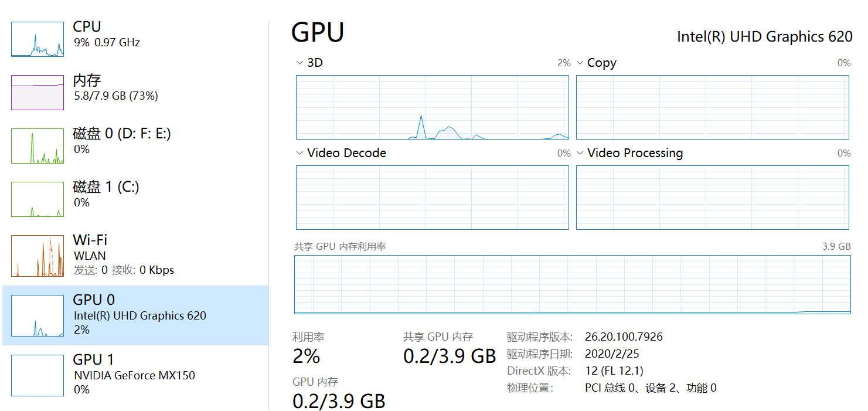This screenshot has width=868, height=411.
Task: Expand the Copy engine selector
Action: (580, 62)
